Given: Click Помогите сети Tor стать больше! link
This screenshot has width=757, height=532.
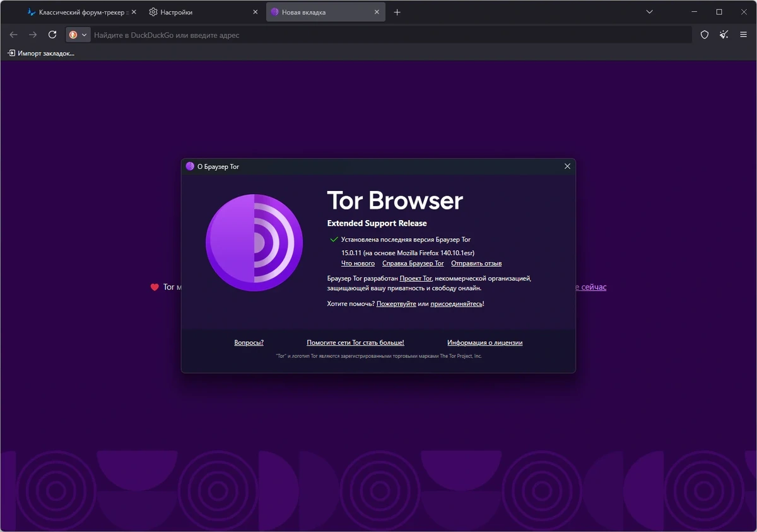Looking at the screenshot, I should coord(355,343).
